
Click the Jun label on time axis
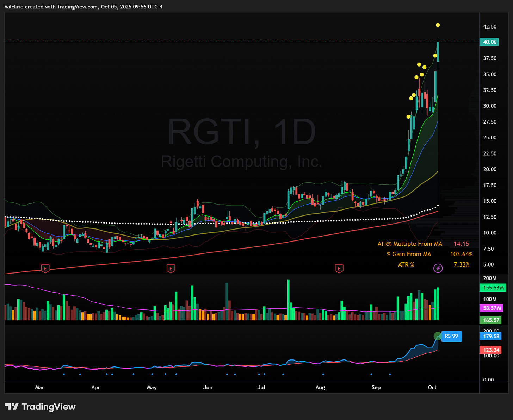(208, 387)
